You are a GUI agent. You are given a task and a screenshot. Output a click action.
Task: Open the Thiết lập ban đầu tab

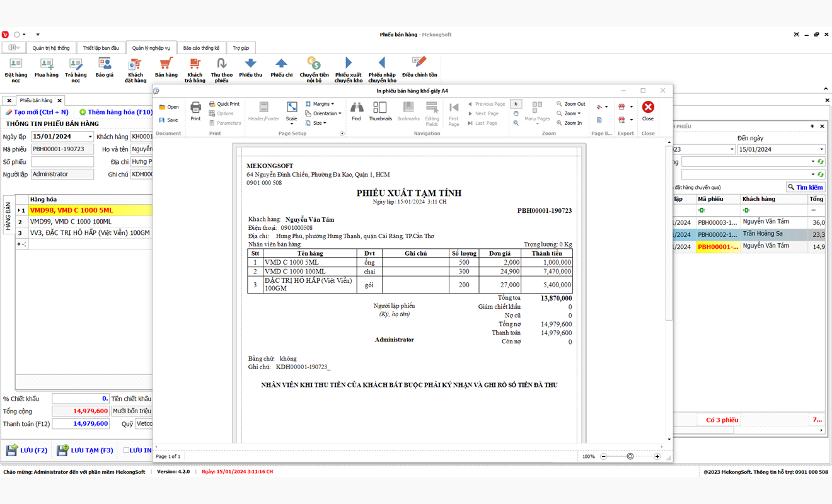pos(101,48)
